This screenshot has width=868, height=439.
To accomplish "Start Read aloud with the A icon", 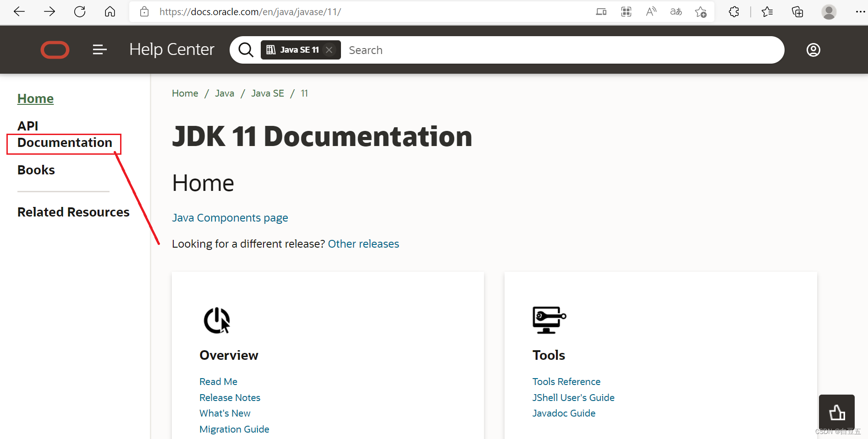I will click(651, 12).
